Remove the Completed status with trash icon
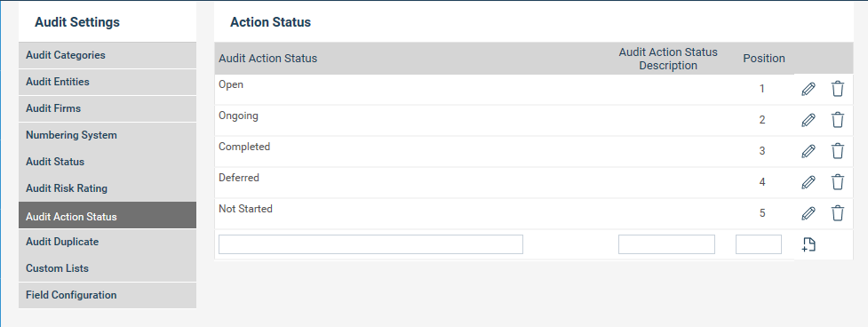The image size is (868, 327). [838, 150]
